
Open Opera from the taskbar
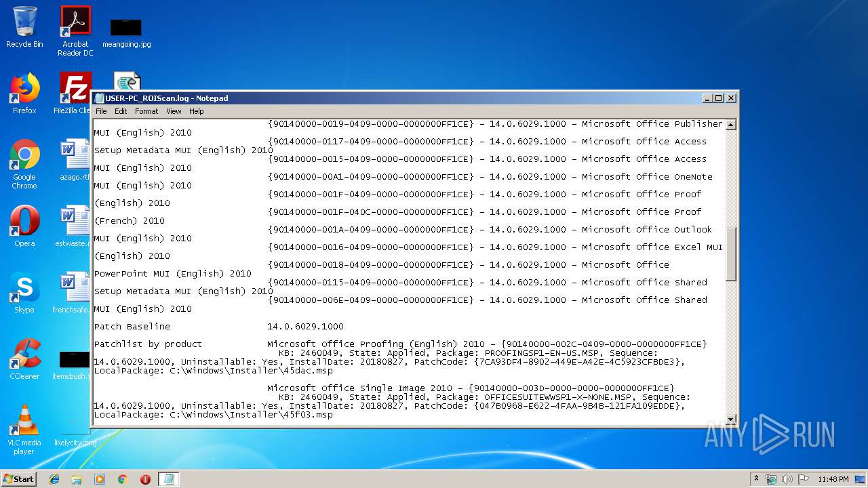coord(145,479)
